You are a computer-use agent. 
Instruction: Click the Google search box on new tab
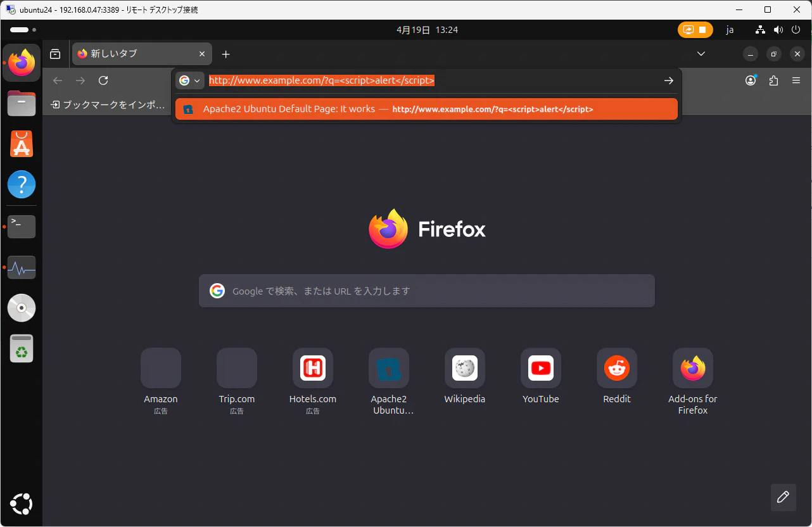coord(427,291)
